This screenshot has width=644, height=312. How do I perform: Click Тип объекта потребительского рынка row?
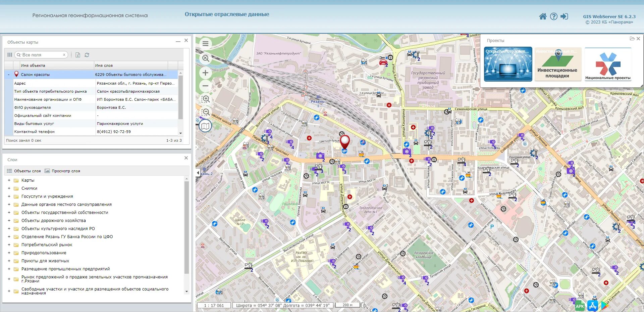coord(91,91)
